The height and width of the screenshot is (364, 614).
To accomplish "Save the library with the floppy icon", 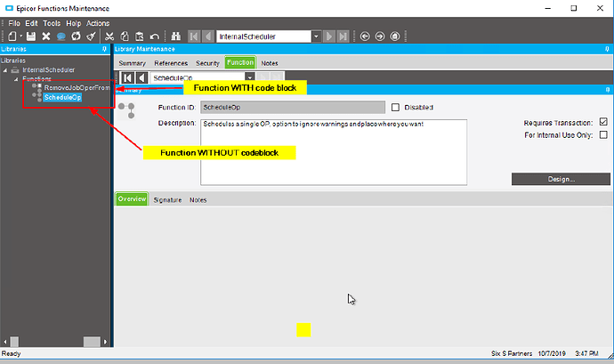I will pyautogui.click(x=31, y=36).
